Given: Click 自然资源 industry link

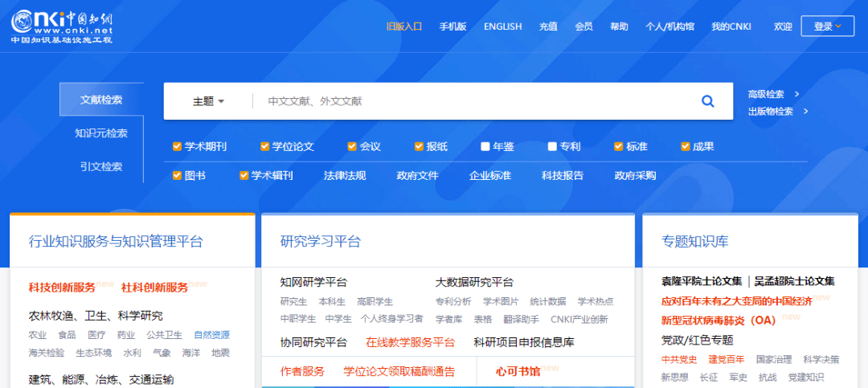Looking at the screenshot, I should click(x=211, y=335).
